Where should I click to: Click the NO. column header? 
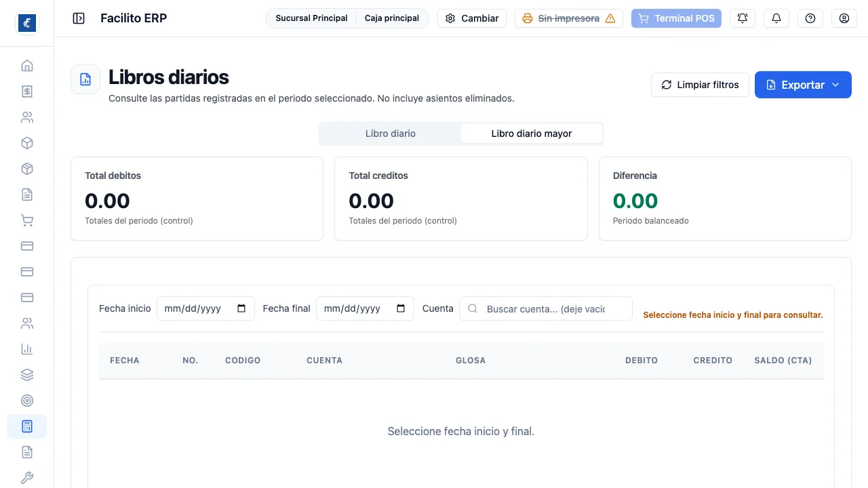pyautogui.click(x=191, y=361)
